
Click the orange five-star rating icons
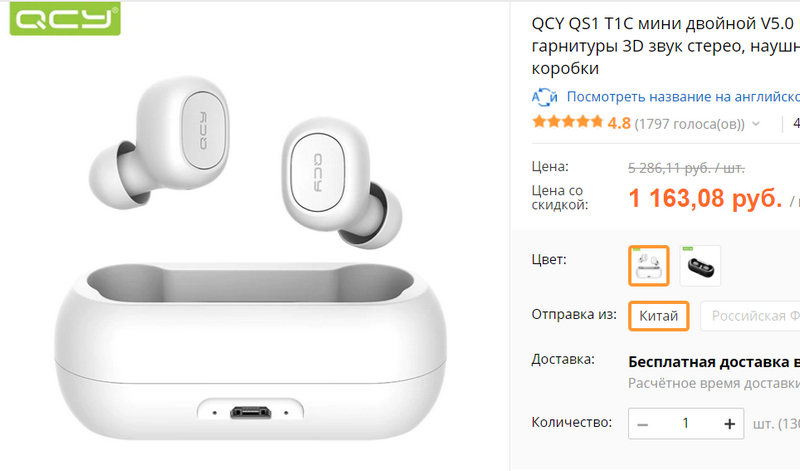[567, 122]
